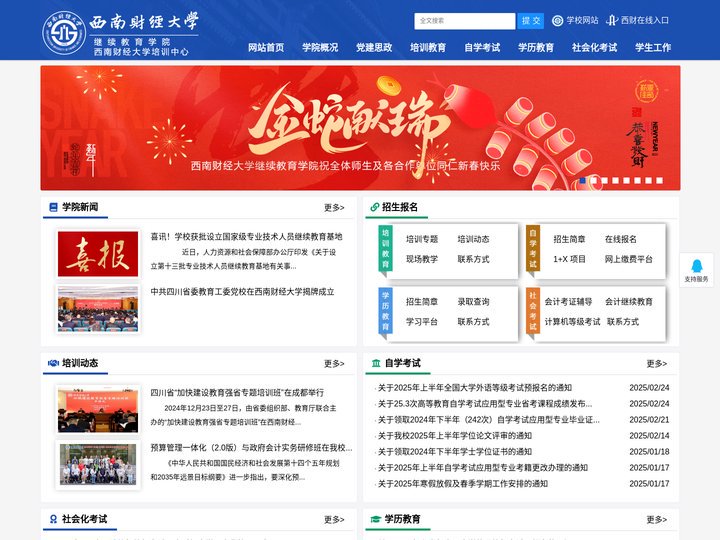Open the 党建思政 navigation menu

374,47
